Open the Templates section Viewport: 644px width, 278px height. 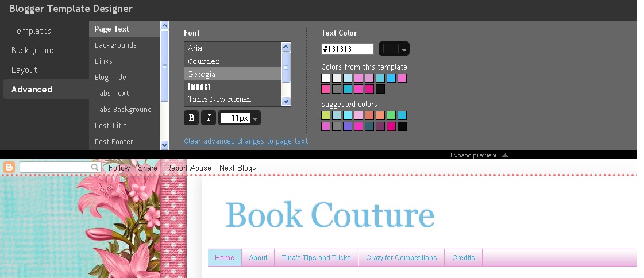coord(31,31)
